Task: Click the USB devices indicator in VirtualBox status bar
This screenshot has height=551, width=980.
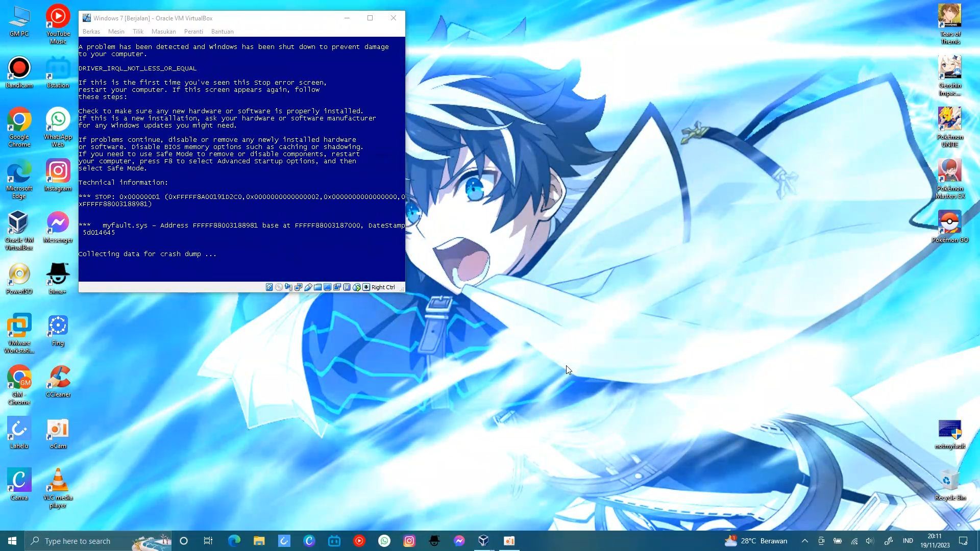Action: point(308,287)
